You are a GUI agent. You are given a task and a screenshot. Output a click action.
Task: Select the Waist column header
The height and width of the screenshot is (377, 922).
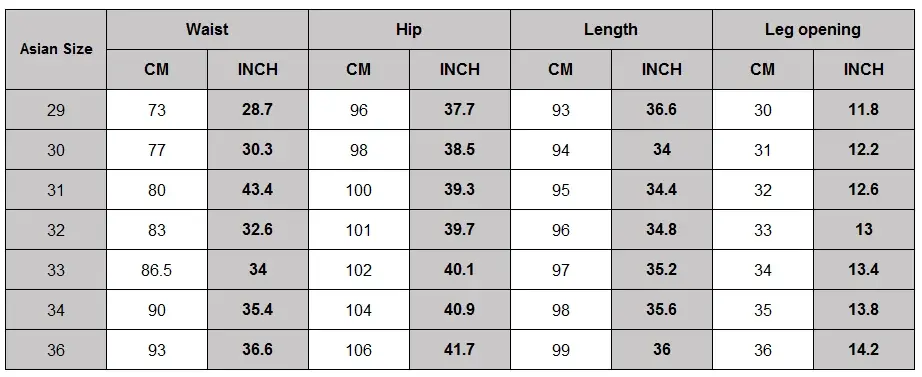click(207, 29)
